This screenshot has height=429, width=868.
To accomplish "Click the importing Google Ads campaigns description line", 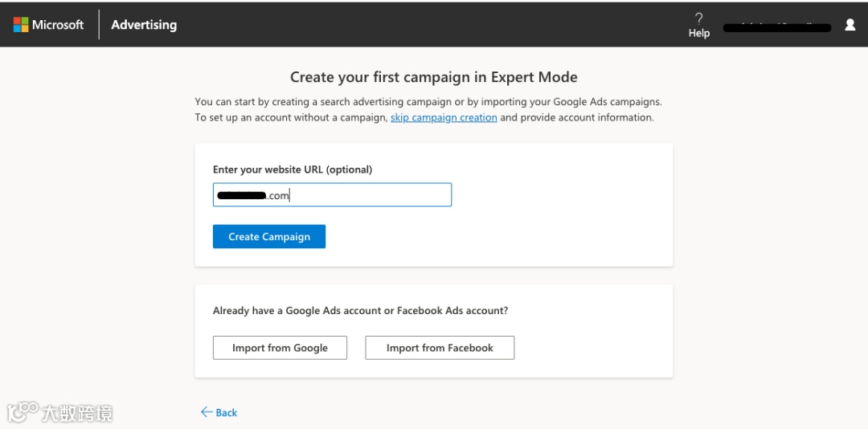I will click(428, 102).
